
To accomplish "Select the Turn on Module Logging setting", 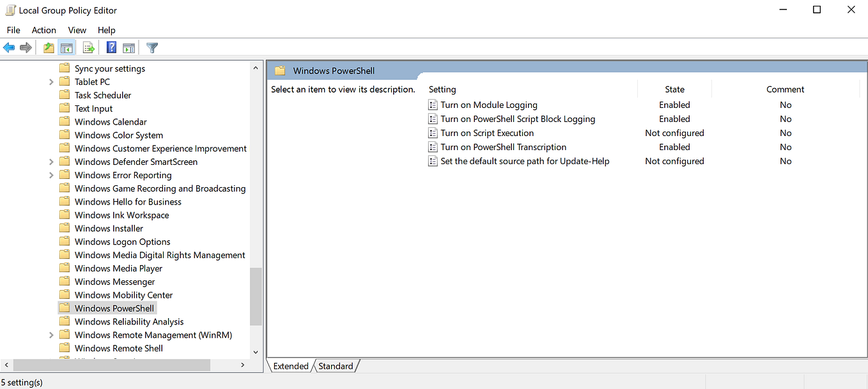I will point(488,105).
